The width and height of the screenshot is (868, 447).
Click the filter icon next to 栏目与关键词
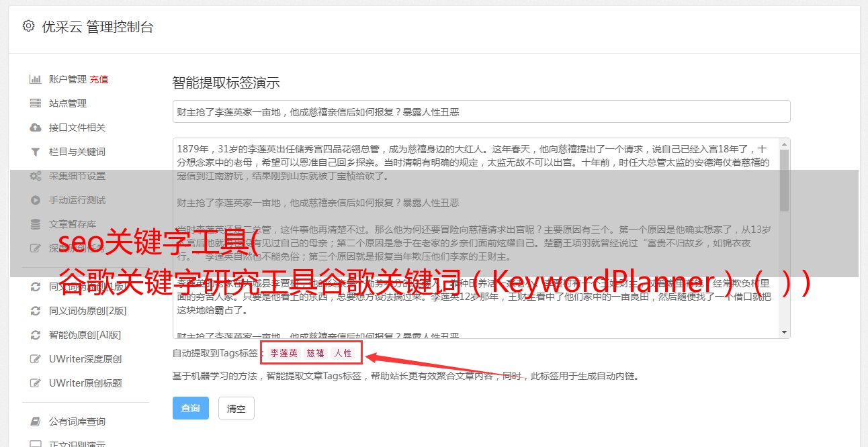pos(36,152)
